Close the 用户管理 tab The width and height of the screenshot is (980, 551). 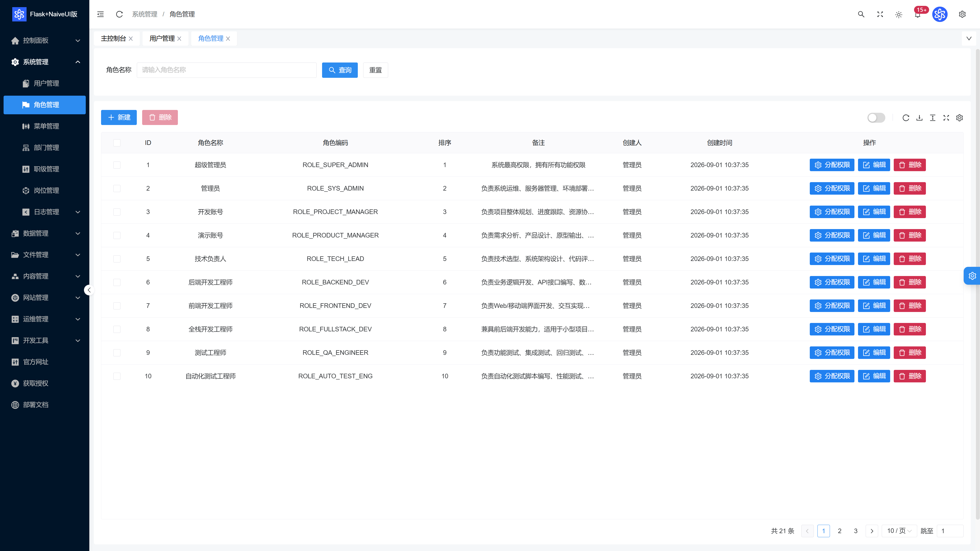point(179,39)
